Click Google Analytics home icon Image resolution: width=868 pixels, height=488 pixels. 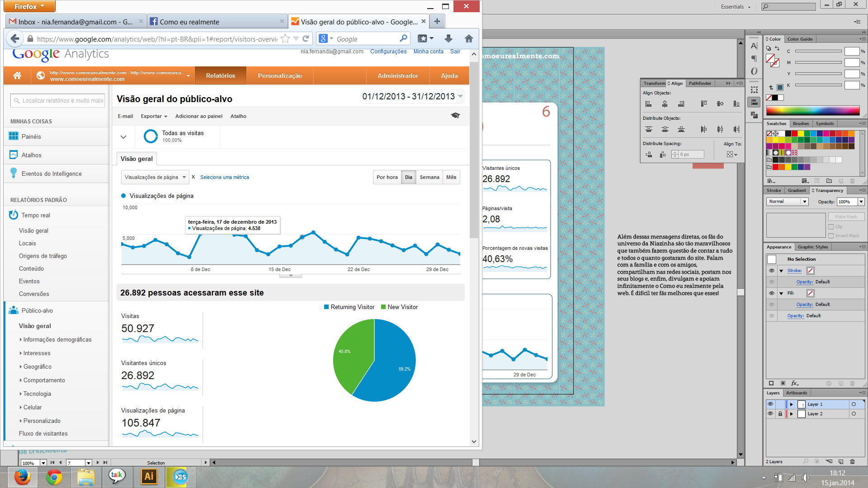(x=17, y=75)
